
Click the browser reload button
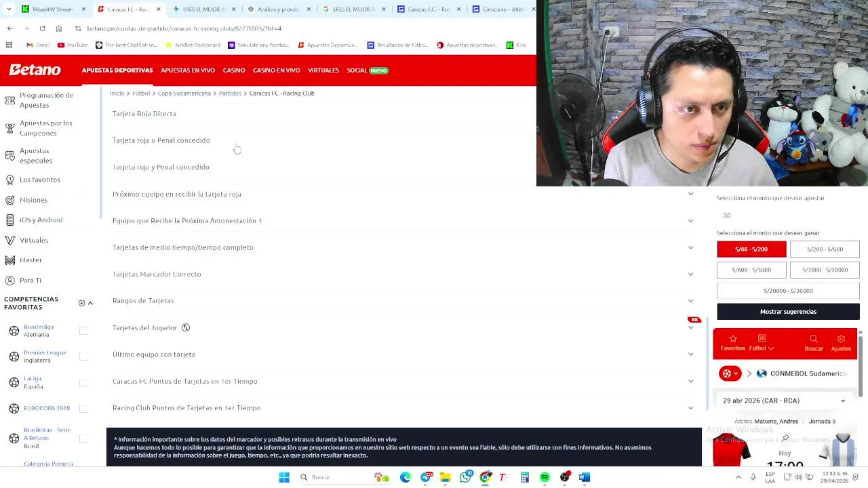pos(42,28)
